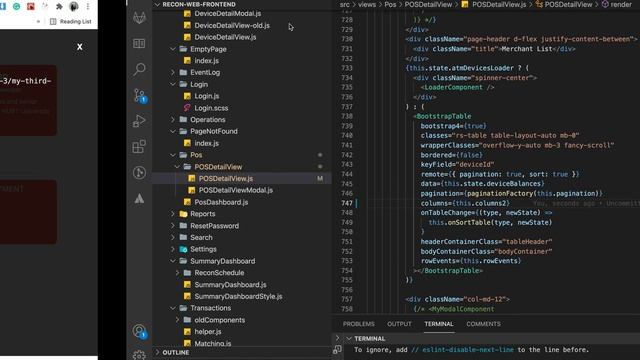Image resolution: width=640 pixels, height=360 pixels.
Task: Open the GitLab icon in the activity bar
Action: (x=139, y=18)
